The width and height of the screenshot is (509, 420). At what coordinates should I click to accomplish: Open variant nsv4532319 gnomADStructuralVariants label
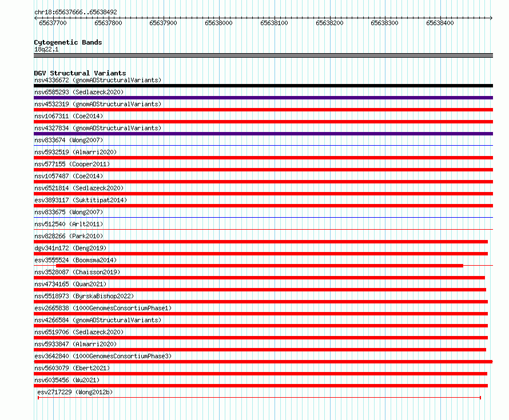tap(98, 104)
